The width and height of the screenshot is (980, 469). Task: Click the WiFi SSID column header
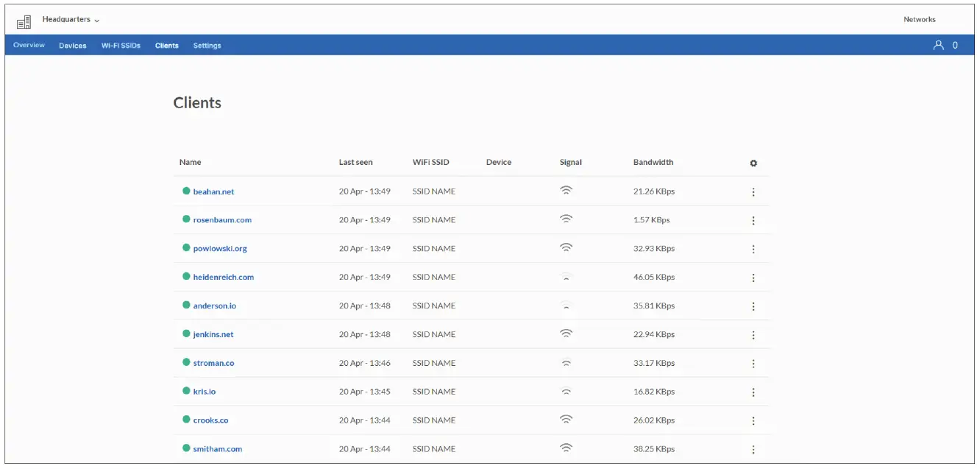click(x=431, y=163)
